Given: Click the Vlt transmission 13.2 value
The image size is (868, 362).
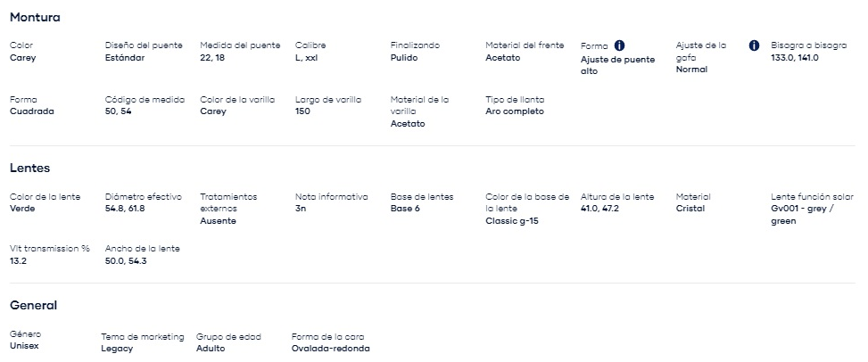Looking at the screenshot, I should (x=18, y=260).
